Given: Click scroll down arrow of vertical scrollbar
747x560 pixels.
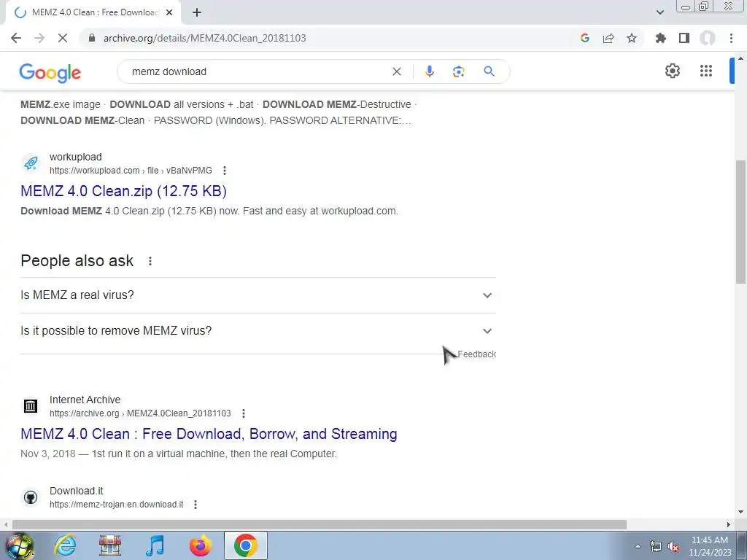Looking at the screenshot, I should click(x=741, y=513).
